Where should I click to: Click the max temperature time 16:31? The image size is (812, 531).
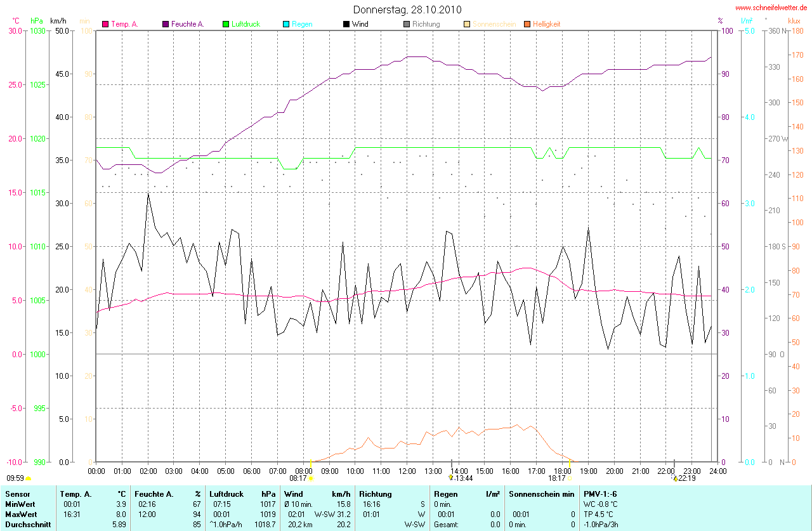(x=72, y=514)
